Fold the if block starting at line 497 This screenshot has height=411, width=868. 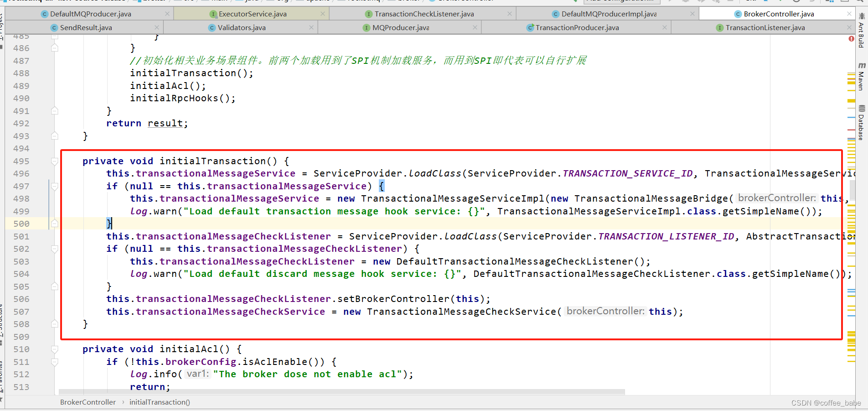click(x=55, y=187)
